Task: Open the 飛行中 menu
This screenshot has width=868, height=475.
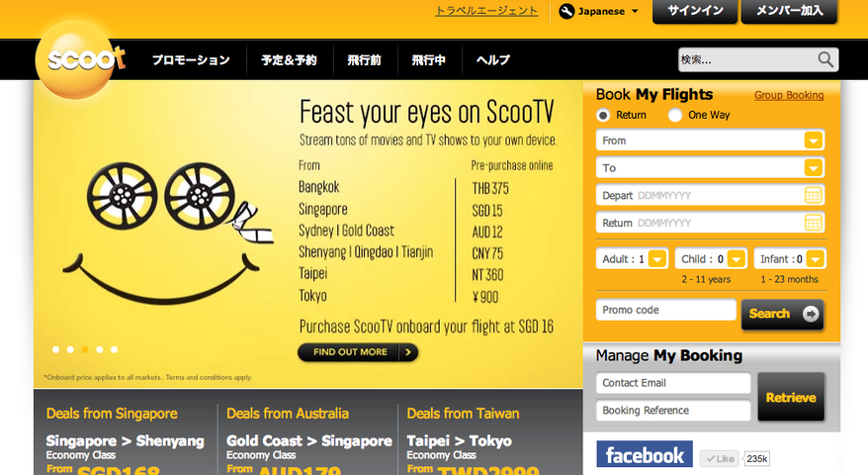Action: (428, 59)
